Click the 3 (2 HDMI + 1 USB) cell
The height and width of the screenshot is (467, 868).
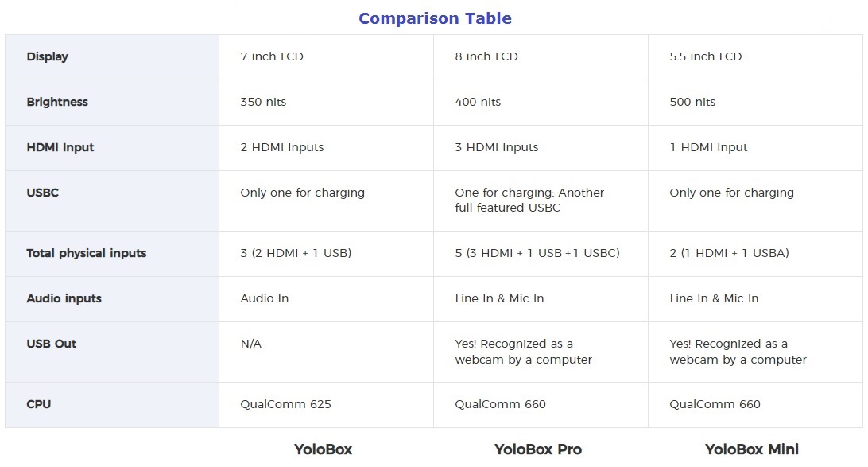click(296, 253)
